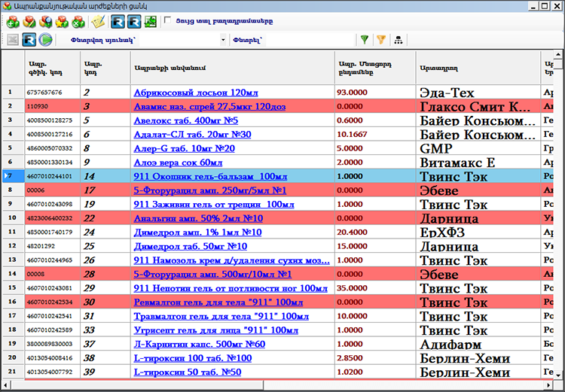Image resolution: width=565 pixels, height=392 pixels.
Task: Click the Ապր. Մնացորդ քանակը column header
Action: [x=375, y=68]
